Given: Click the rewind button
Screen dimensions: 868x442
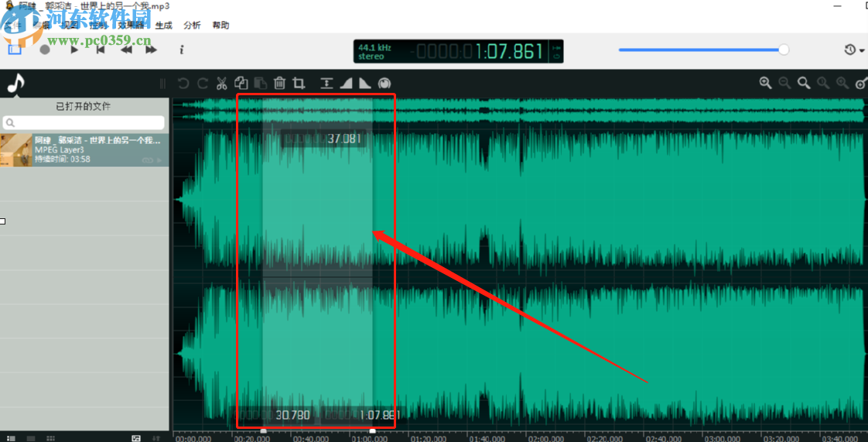Looking at the screenshot, I should tap(126, 50).
